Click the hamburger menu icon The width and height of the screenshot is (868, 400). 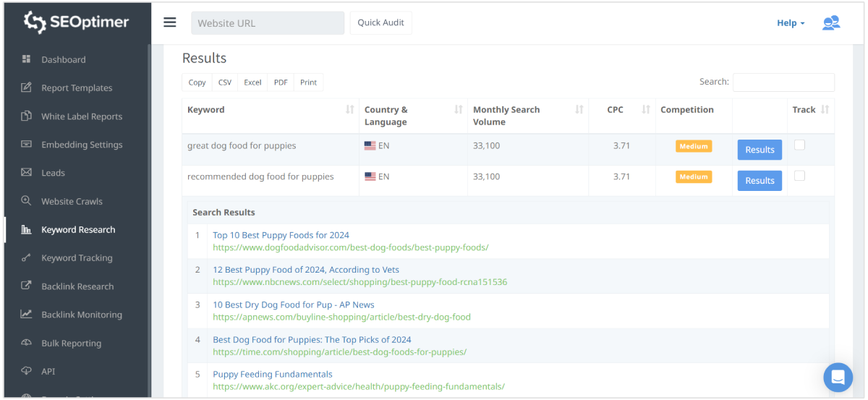[x=170, y=22]
